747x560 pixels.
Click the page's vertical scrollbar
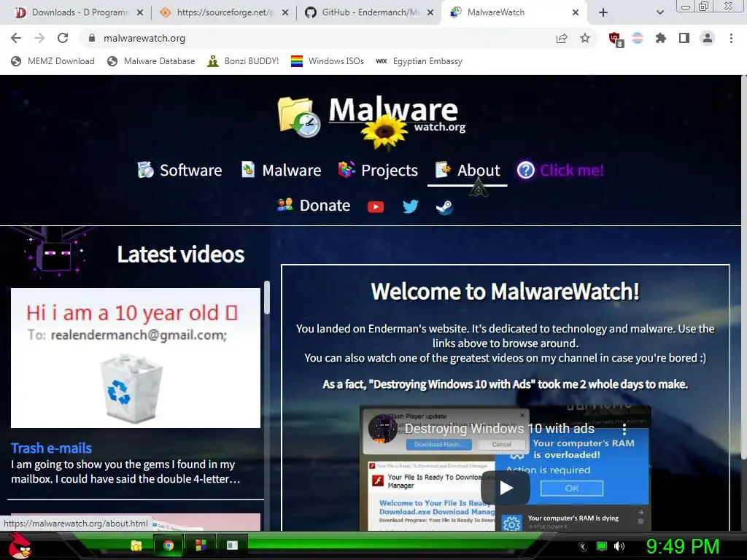[743, 267]
